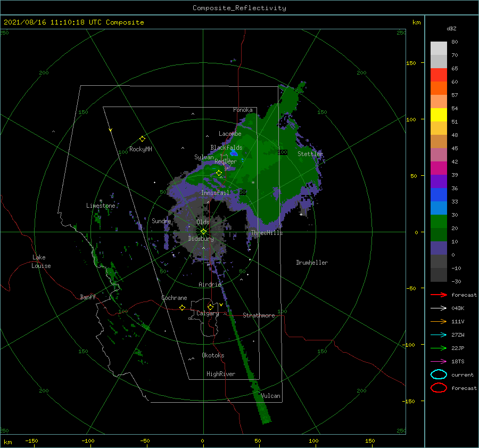Click the red forecast arrow legend icon
The image size is (479, 448).
point(439,295)
